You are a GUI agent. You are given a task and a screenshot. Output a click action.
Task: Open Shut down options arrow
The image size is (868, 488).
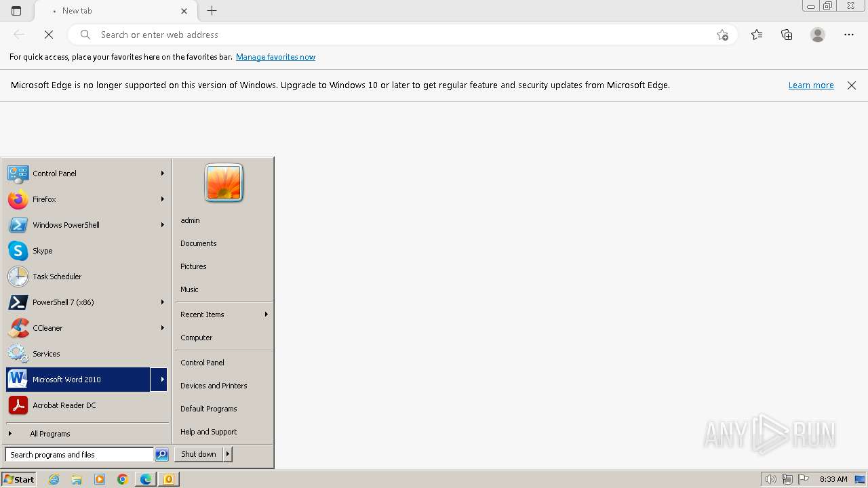pos(228,454)
